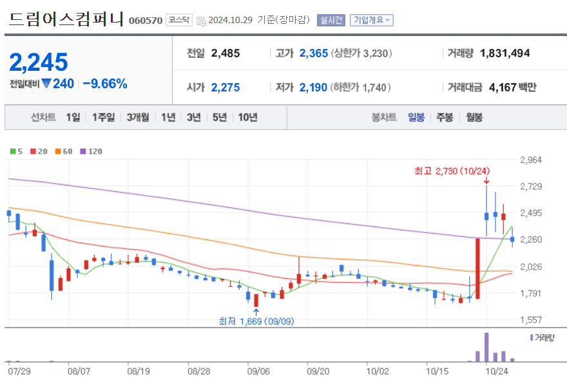Click the lower limit text 하한가 1,740

[x=361, y=88]
